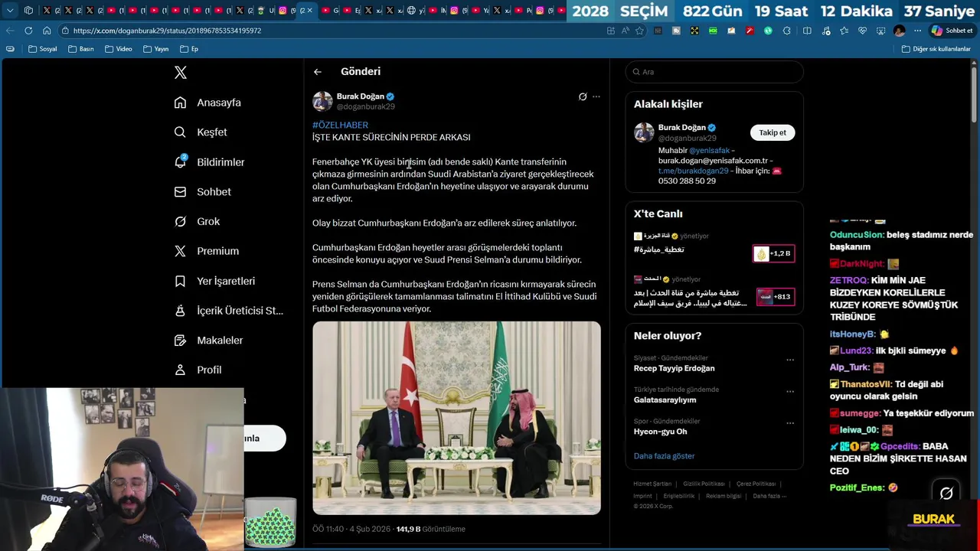This screenshot has width=980, height=551.
Task: Open the browser settings three-dot menu
Action: click(x=917, y=31)
